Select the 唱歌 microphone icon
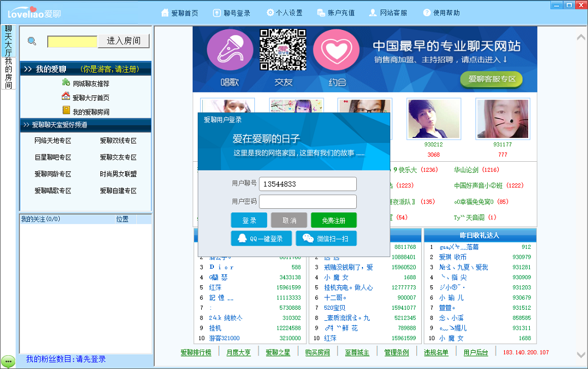The width and height of the screenshot is (588, 369). click(x=229, y=50)
